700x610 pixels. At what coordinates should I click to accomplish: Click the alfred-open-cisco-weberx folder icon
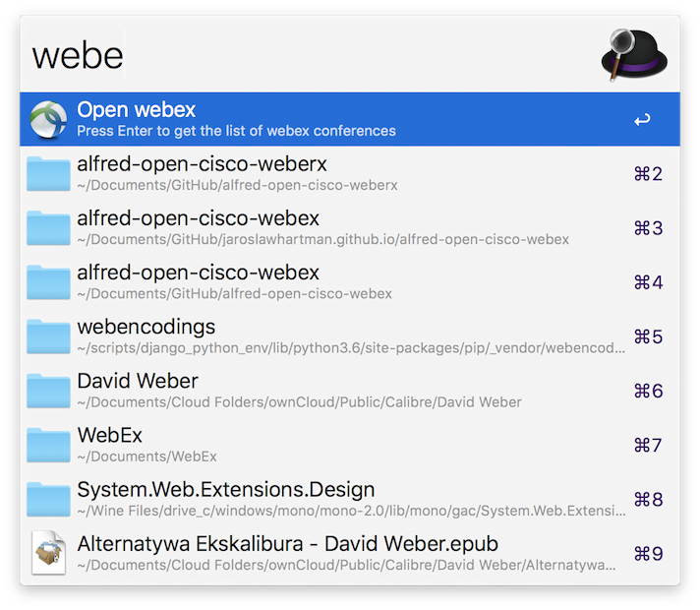click(x=48, y=173)
